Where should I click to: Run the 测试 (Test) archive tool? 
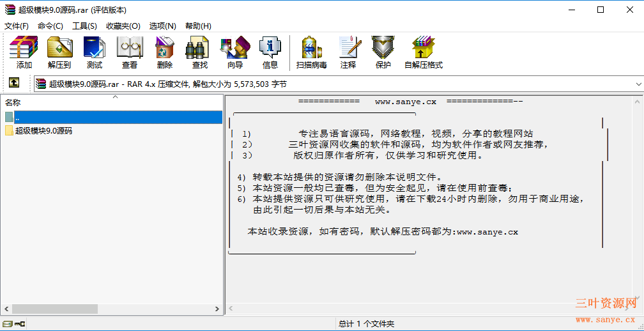95,52
